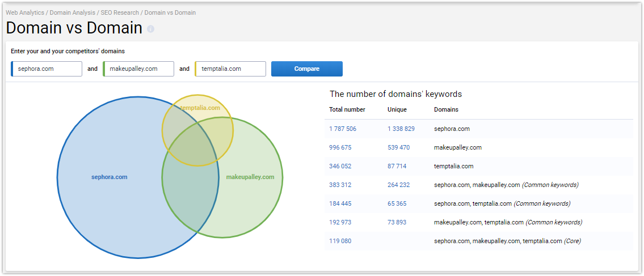Image resolution: width=644 pixels, height=276 pixels.
Task: Open the Web Analytics breadcrumb link
Action: coord(24,12)
